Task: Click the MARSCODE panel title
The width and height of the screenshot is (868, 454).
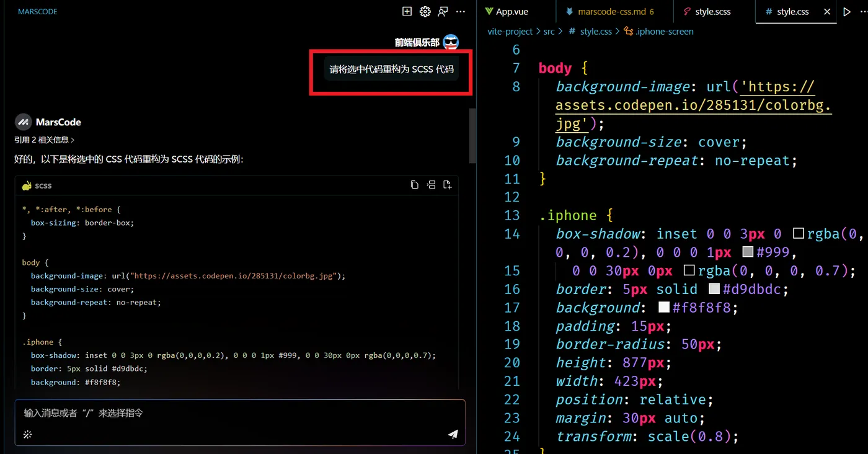Action: pos(38,12)
